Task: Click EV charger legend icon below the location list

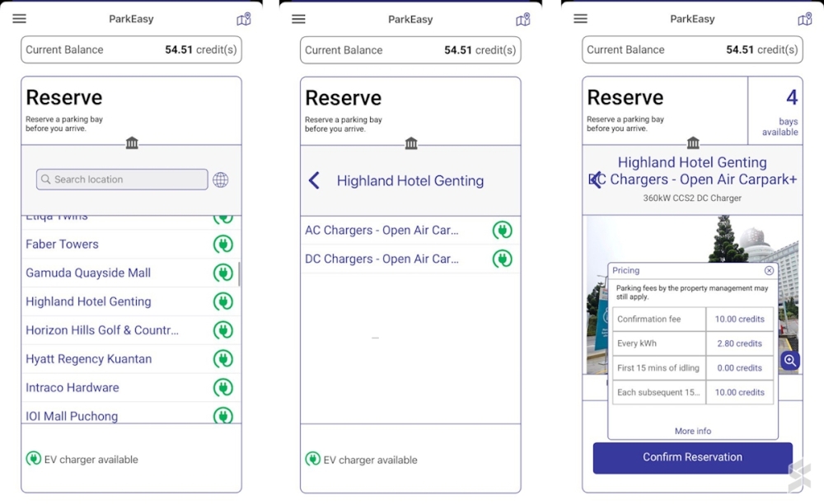Action: click(33, 459)
